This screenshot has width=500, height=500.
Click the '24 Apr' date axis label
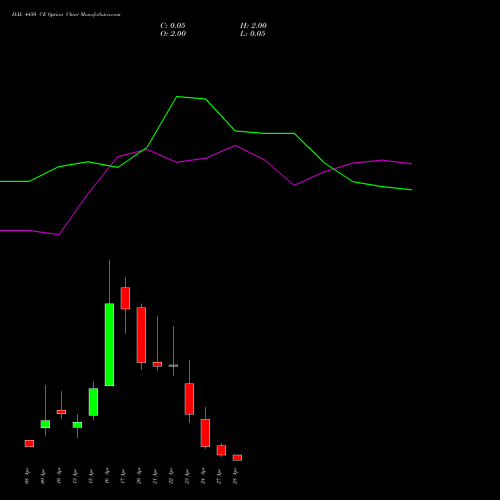pos(203,476)
